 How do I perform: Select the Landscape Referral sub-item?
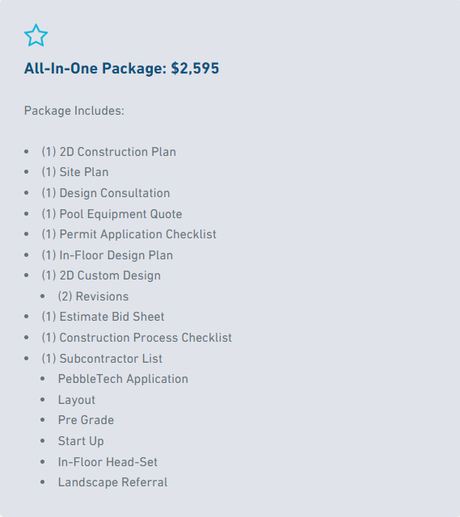click(113, 482)
